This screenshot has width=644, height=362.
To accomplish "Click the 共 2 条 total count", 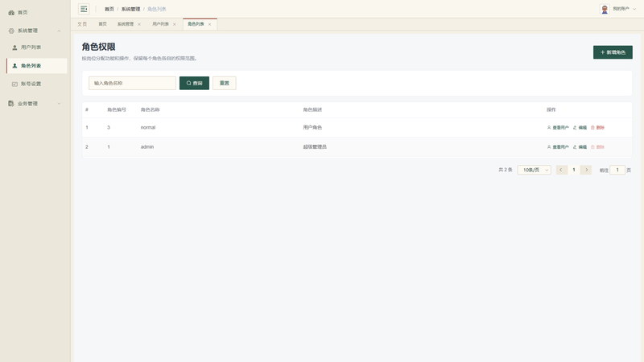I will click(506, 170).
